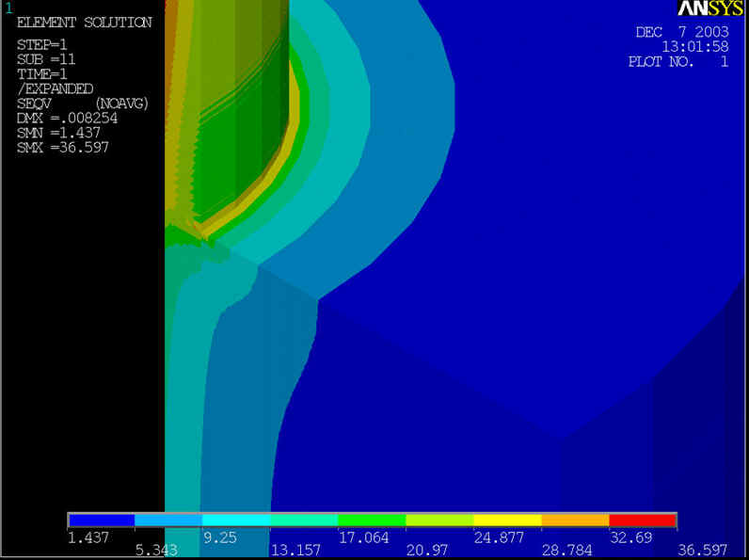Select the teal-green legend swatch above 13.157

(304, 520)
